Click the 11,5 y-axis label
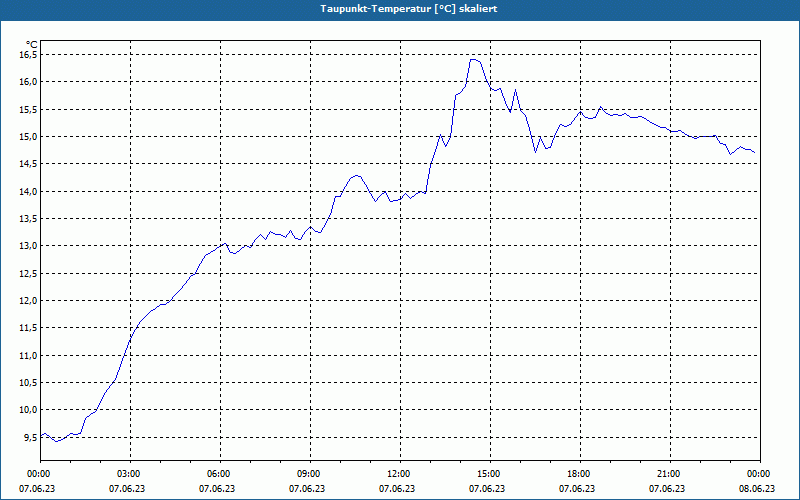This screenshot has height=500, width=800. pyautogui.click(x=29, y=328)
